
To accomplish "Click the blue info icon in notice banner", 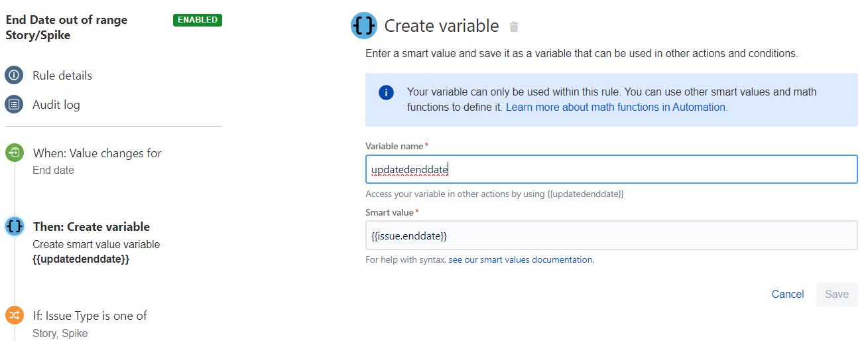I will (x=386, y=92).
